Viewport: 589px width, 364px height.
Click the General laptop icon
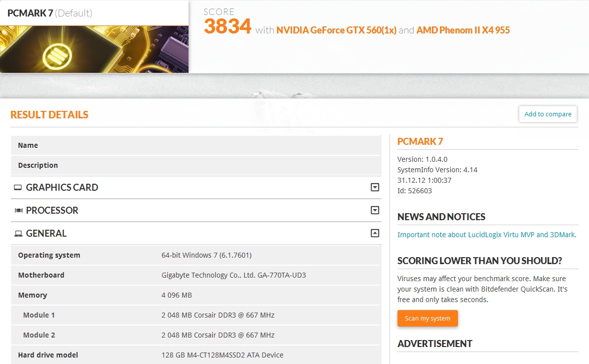[x=18, y=234]
